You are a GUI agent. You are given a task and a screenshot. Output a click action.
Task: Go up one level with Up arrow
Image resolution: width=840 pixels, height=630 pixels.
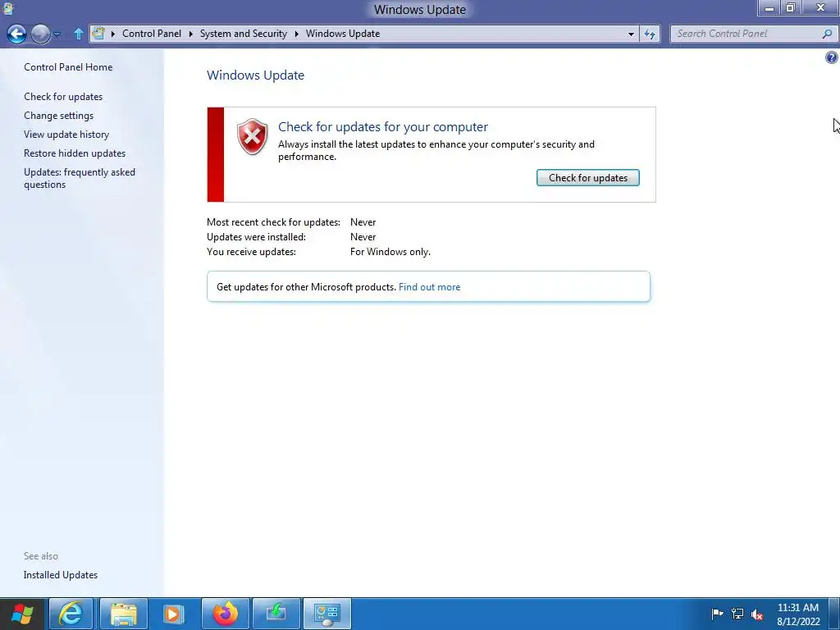pyautogui.click(x=78, y=34)
